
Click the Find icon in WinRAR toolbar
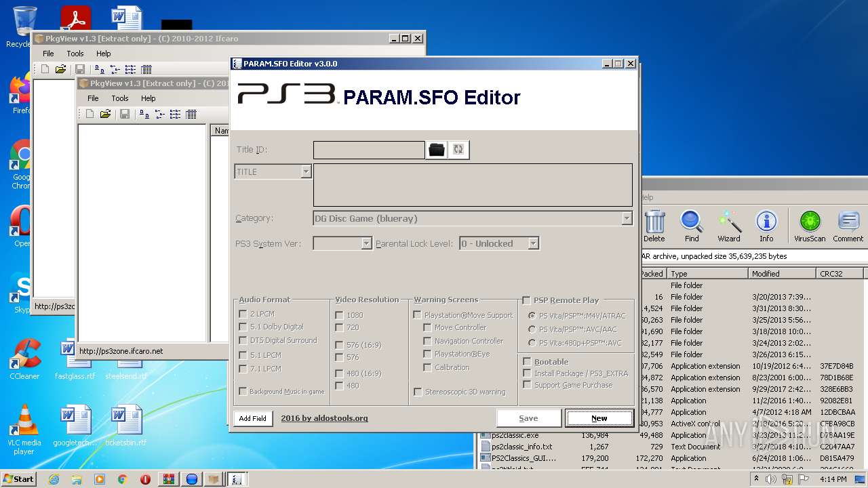click(x=692, y=226)
